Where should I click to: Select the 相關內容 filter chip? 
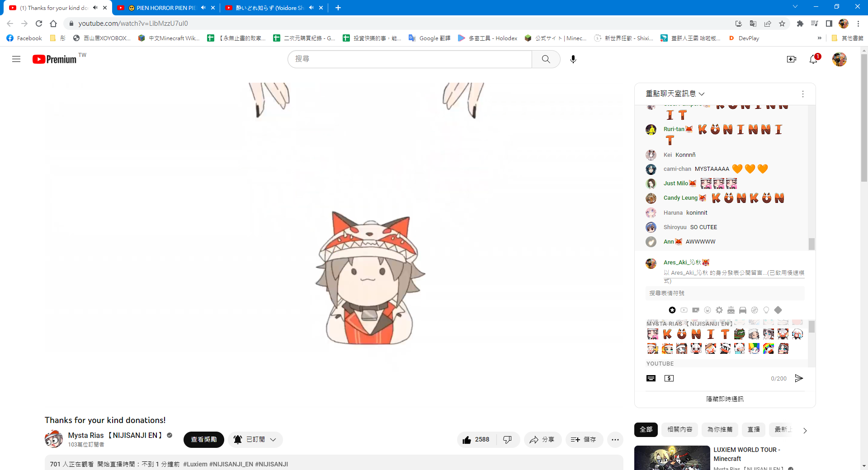click(680, 429)
